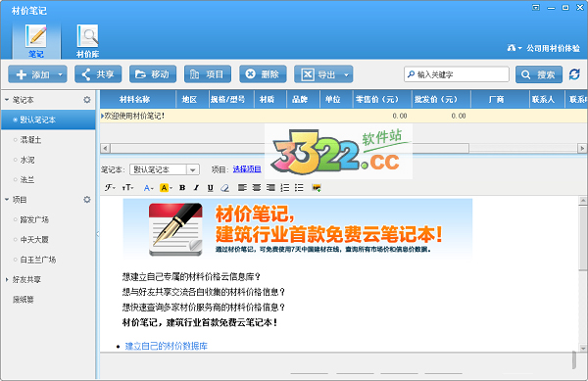The height and width of the screenshot is (381, 588).
Task: Open the font size dropdown icon
Action: 127,187
